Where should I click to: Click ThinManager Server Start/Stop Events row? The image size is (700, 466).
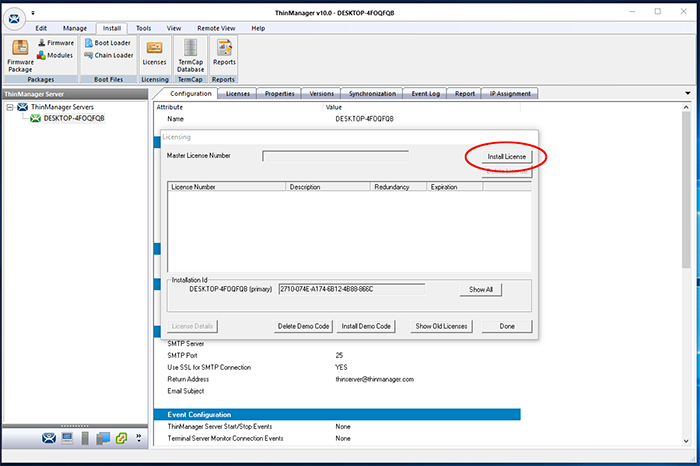click(338, 427)
